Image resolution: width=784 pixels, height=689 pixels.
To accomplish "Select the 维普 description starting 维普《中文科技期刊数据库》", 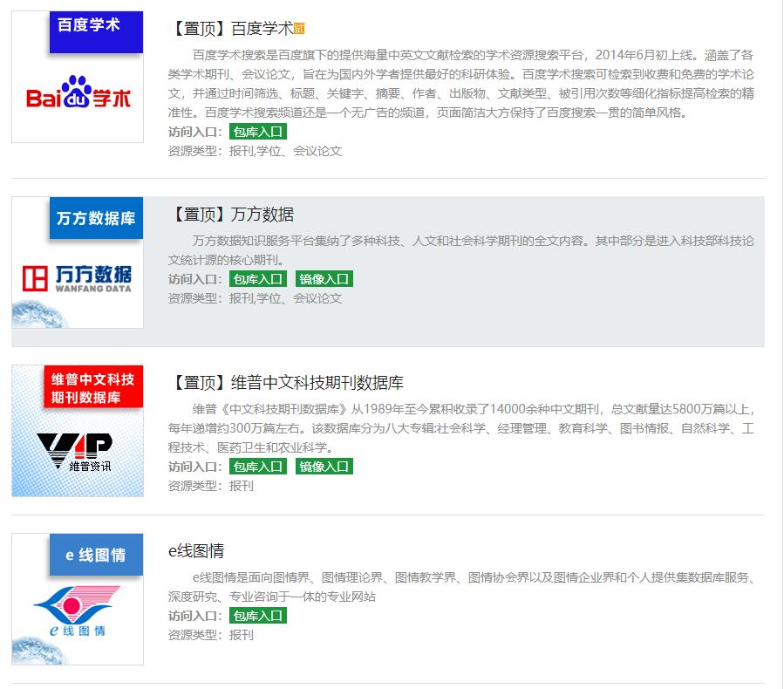I will 461,428.
